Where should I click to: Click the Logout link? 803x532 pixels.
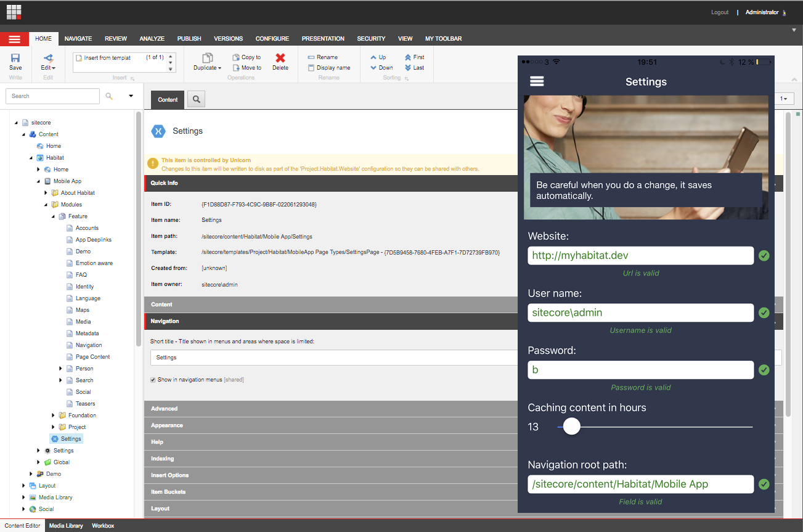click(719, 12)
